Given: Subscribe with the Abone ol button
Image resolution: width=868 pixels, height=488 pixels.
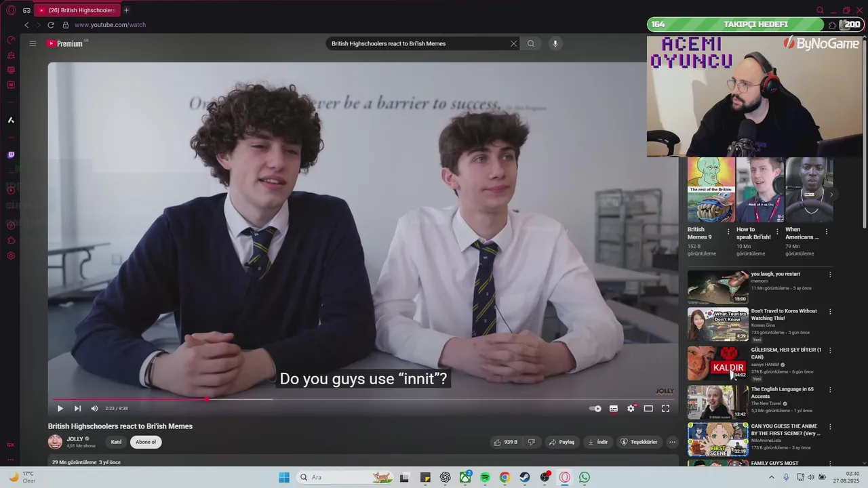Looking at the screenshot, I should (x=146, y=442).
